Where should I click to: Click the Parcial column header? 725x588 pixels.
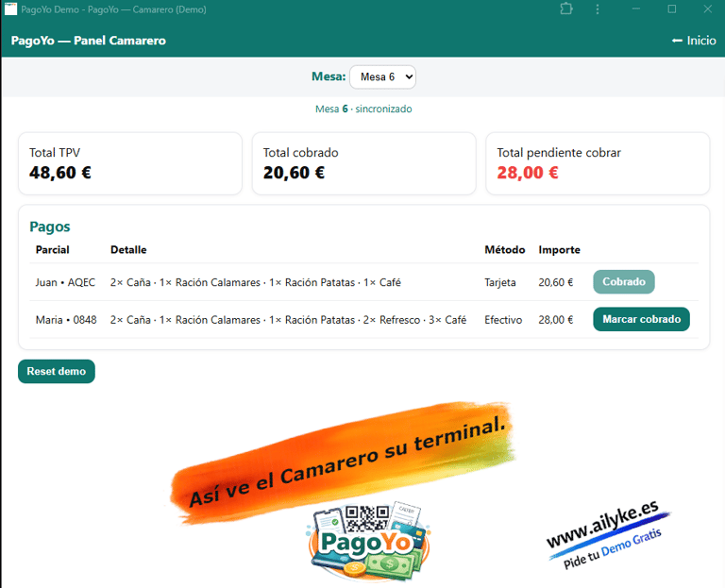pos(52,250)
